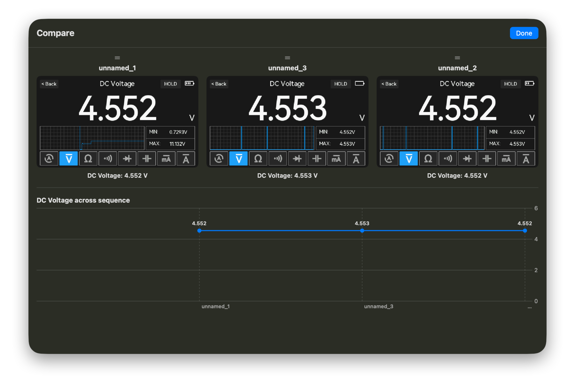Select diode test mode in unnamed_3 meter
575x392 pixels.
coord(297,159)
